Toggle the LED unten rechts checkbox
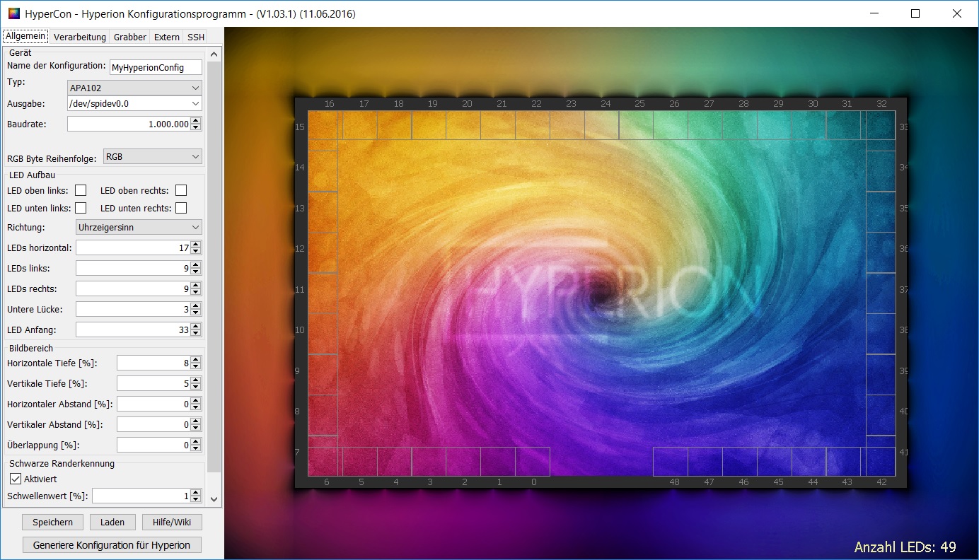 coord(181,208)
